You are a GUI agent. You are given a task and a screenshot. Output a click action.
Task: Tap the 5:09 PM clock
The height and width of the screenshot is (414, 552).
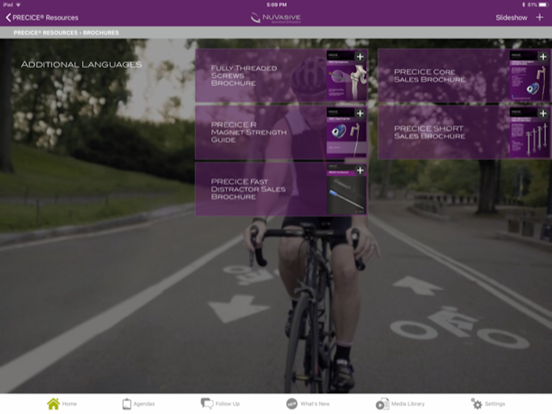[x=276, y=5]
